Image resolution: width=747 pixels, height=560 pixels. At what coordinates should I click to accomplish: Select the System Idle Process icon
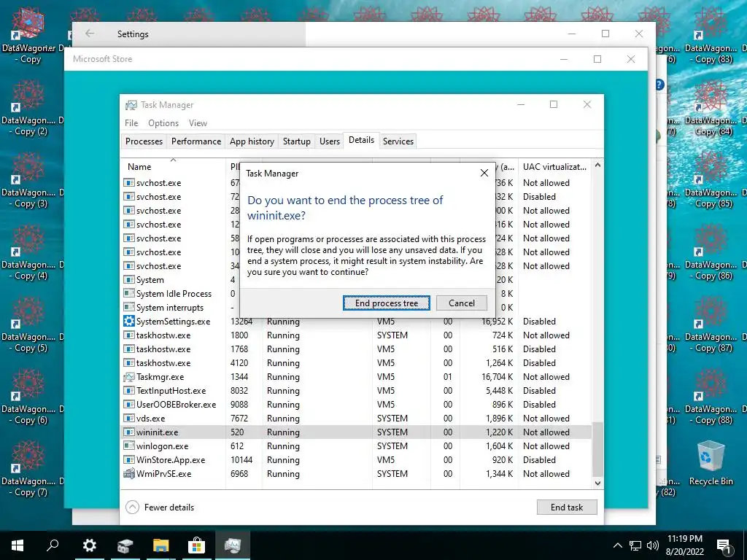tap(128, 293)
